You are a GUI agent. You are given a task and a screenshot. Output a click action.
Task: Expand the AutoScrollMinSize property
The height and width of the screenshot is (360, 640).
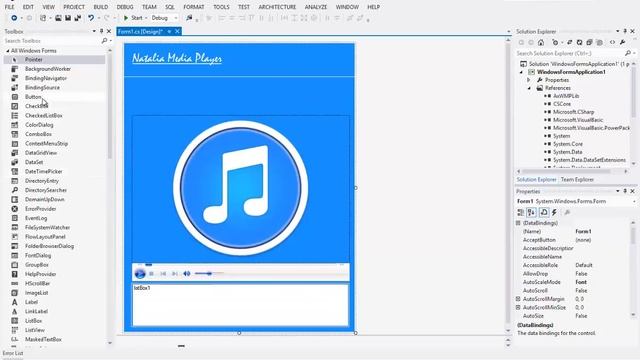click(518, 307)
